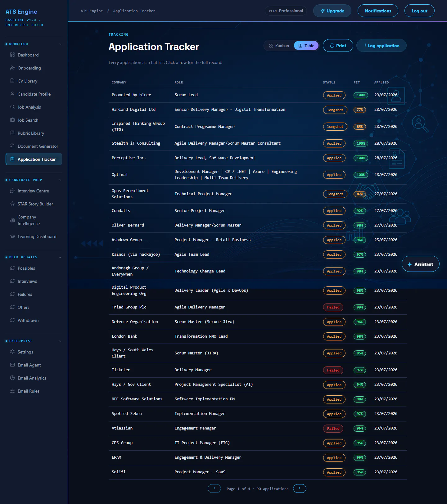Click the STAR Story Builder star icon
Viewport: 447px width, 504px height.
(x=12, y=204)
